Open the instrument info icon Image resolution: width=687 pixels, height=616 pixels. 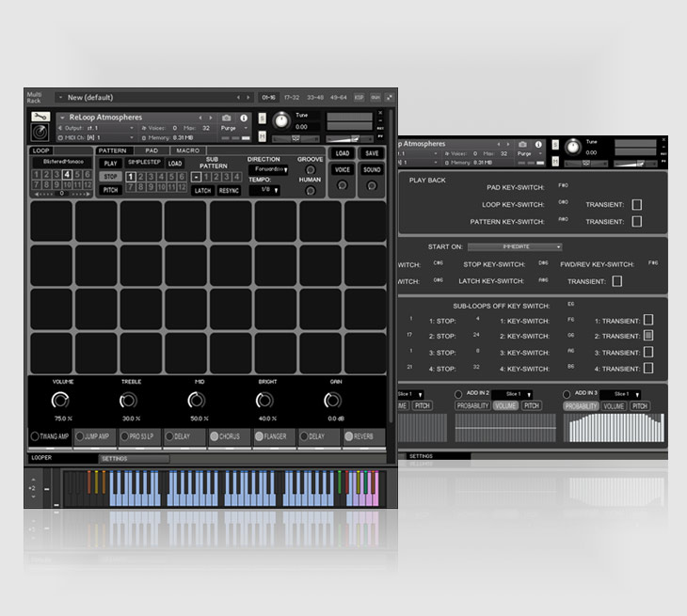[x=244, y=118]
